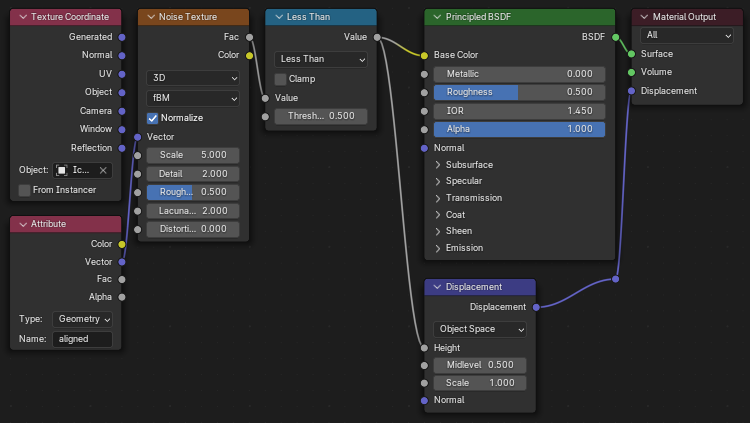
Task: Click the Noise Texture Detail field
Action: 193,174
